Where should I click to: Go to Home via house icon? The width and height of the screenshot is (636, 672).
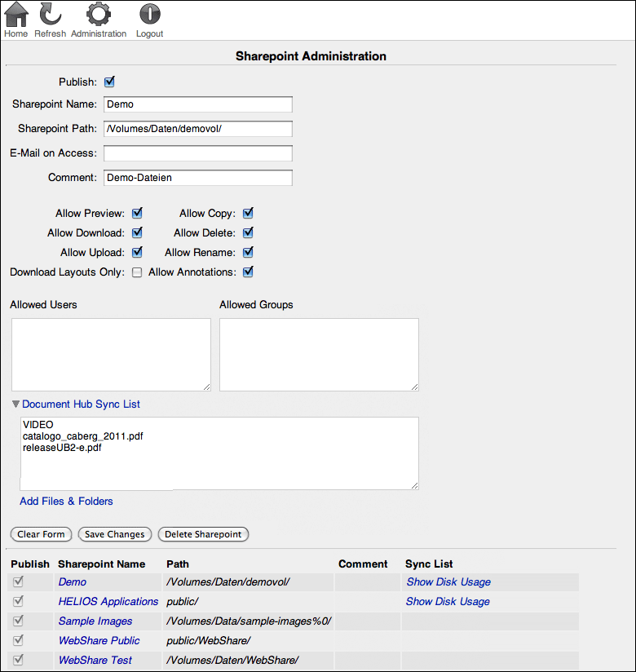coord(16,15)
